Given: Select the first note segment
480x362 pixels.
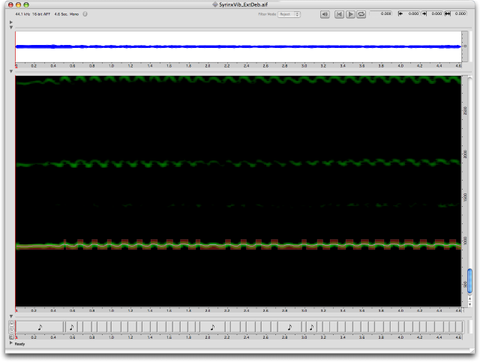Looking at the screenshot, I should point(40,327).
